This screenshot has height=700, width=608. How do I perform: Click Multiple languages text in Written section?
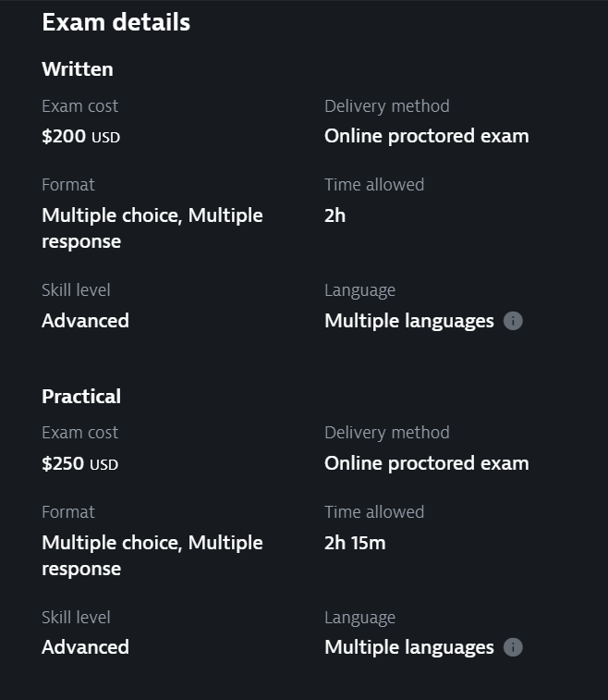point(409,321)
